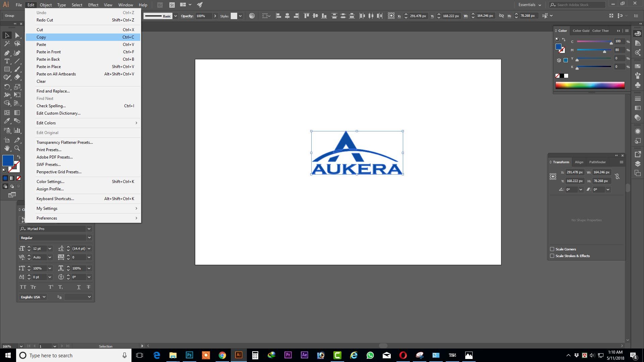Select the Lasso tool
The image size is (644, 362).
pos(17,44)
